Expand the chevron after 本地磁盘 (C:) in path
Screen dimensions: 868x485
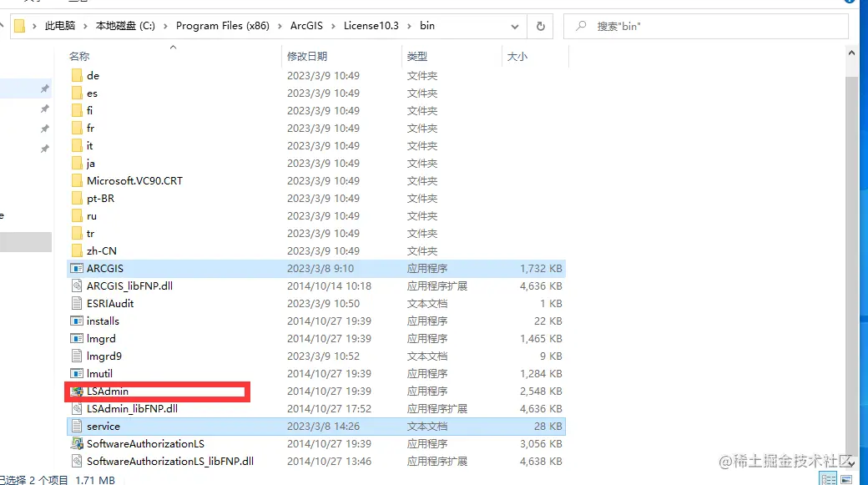click(x=165, y=26)
